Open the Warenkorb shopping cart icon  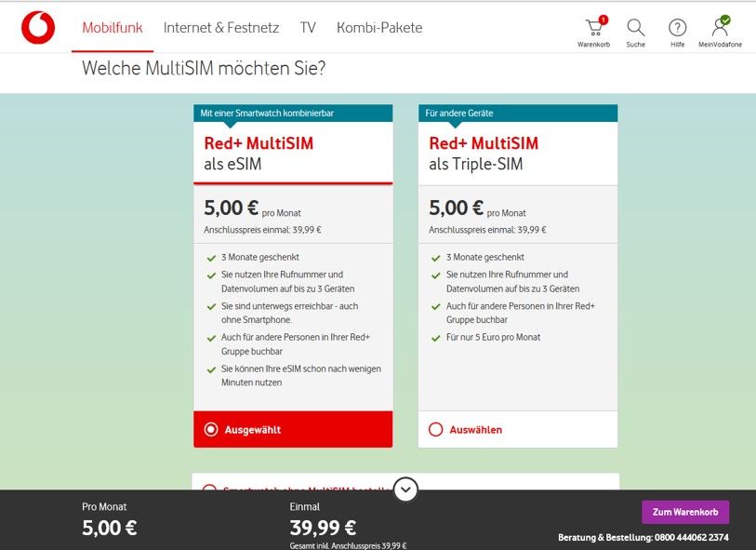coord(593,28)
